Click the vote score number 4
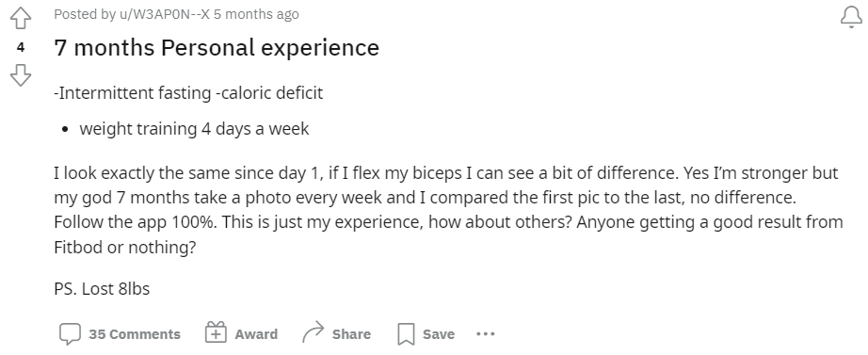868x355 pixels. [x=21, y=48]
